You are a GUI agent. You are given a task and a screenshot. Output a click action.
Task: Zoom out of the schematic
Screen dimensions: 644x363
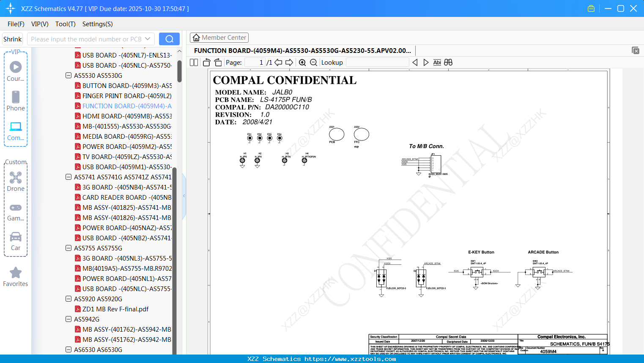pyautogui.click(x=313, y=63)
